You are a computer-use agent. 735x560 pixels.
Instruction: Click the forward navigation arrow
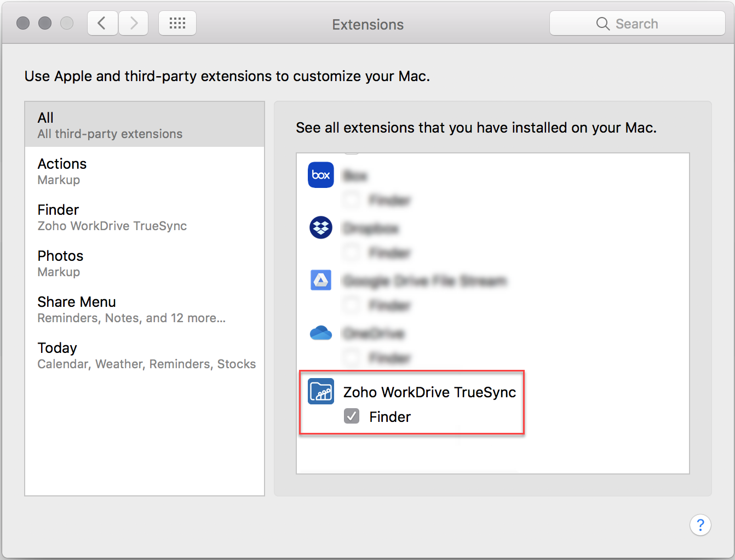click(x=134, y=24)
